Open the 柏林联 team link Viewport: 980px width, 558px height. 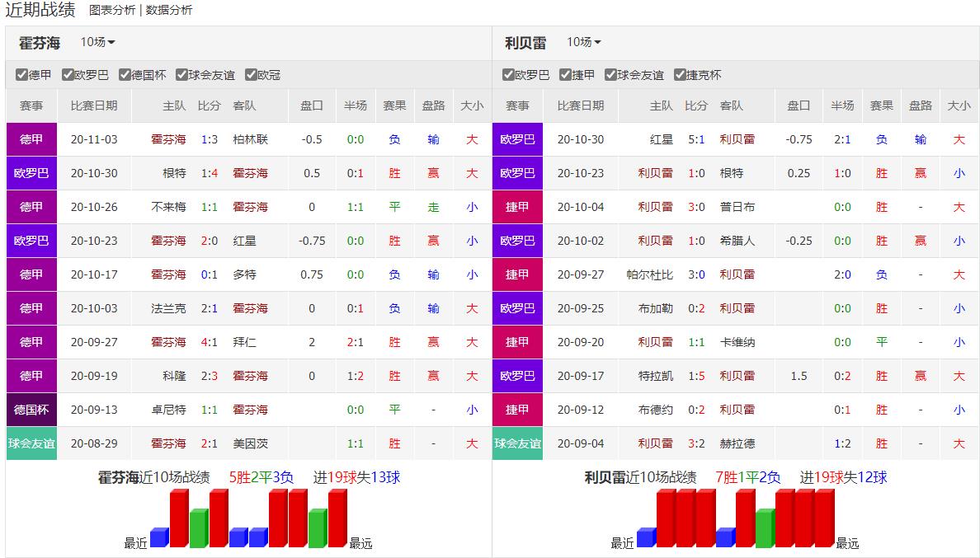250,139
